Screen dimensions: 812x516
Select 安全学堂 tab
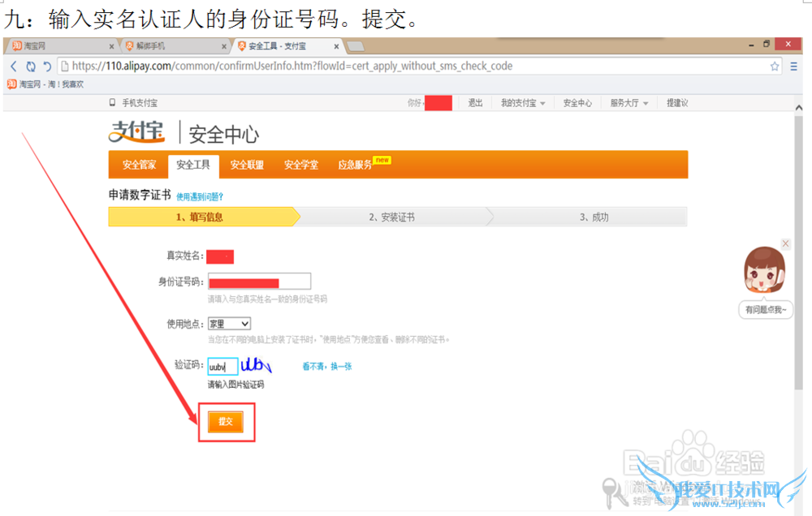coord(301,165)
